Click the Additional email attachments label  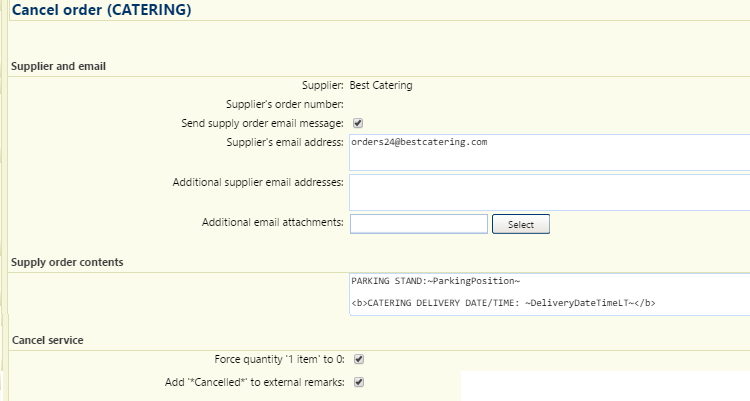(x=273, y=223)
